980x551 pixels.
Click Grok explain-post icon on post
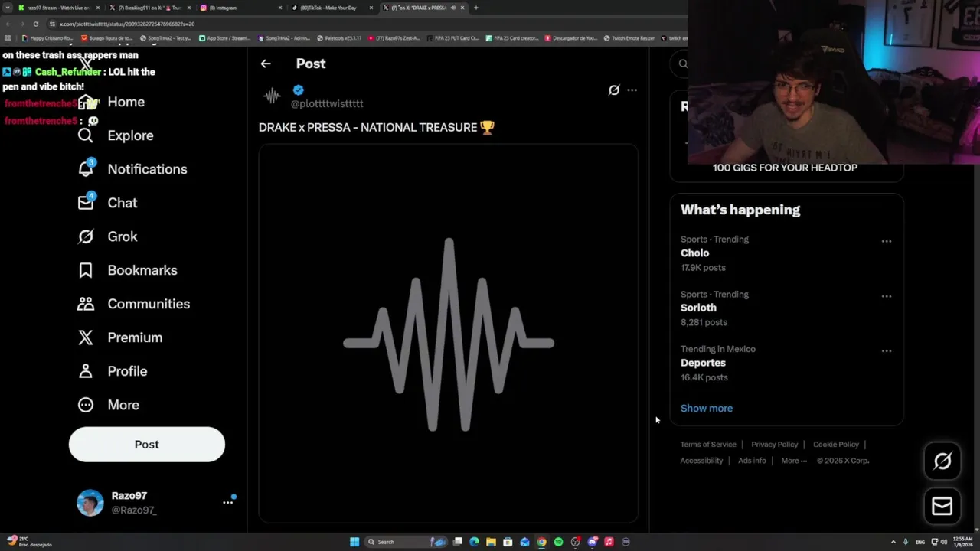click(614, 90)
